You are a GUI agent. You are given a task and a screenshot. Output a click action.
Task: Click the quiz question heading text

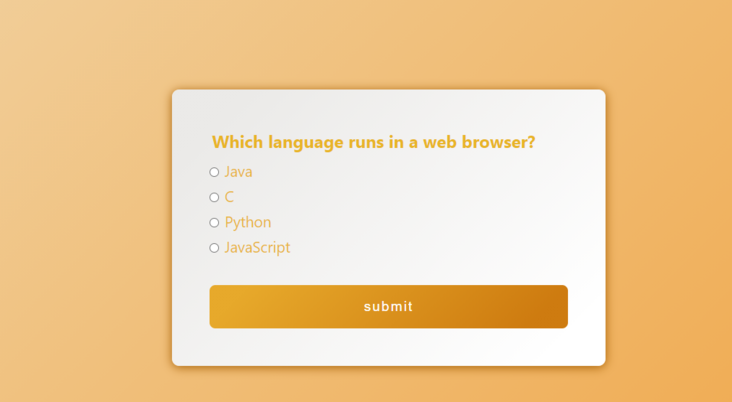[x=373, y=142]
